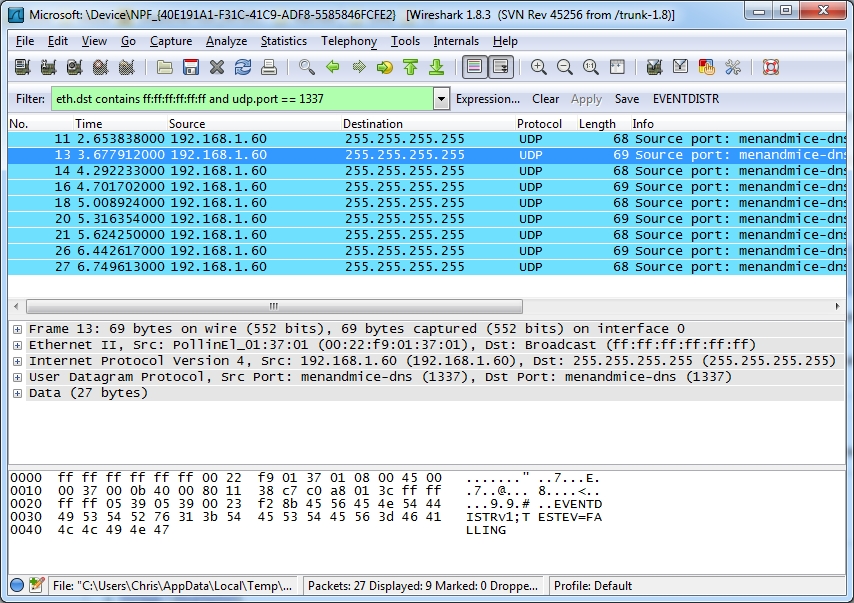Open the filter history dropdown arrow
This screenshot has height=603, width=854.
[x=441, y=99]
